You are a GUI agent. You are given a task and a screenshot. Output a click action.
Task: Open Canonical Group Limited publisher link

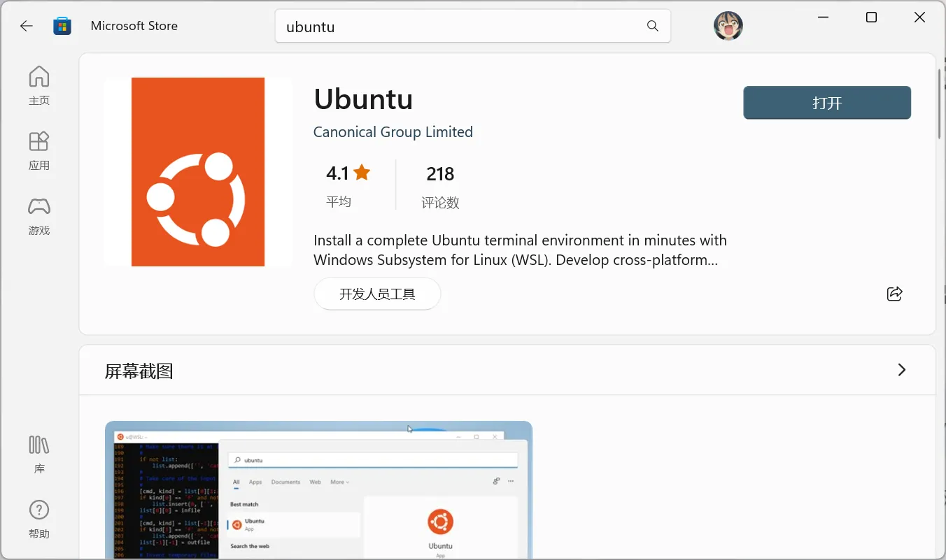pos(393,132)
